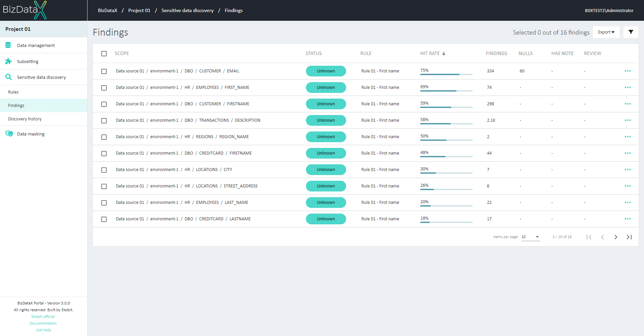This screenshot has width=644, height=336.
Task: Click the 18% hit rate bar
Action: [446, 222]
